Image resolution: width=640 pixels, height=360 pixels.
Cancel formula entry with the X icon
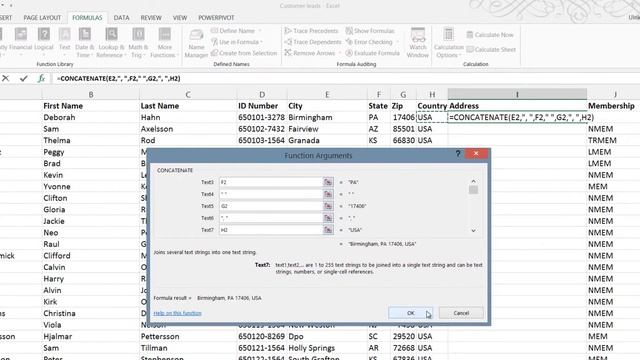coord(6,78)
